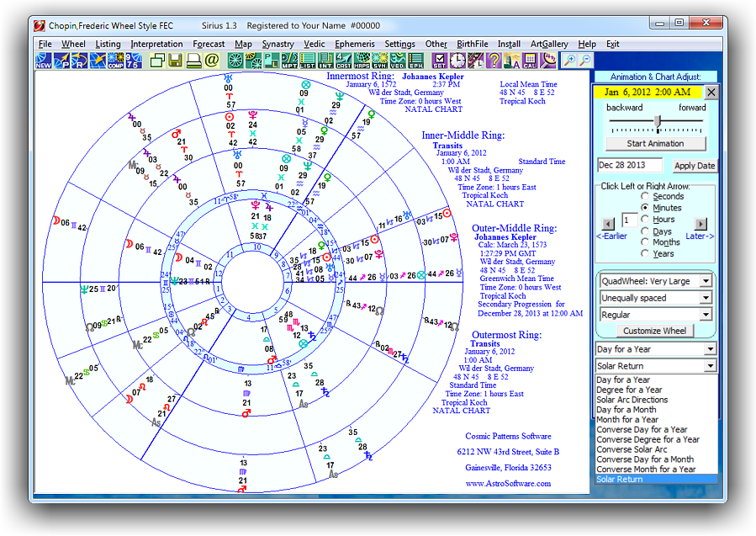The height and width of the screenshot is (536, 756).
Task: Open the Wheel menu
Action: coord(73,44)
